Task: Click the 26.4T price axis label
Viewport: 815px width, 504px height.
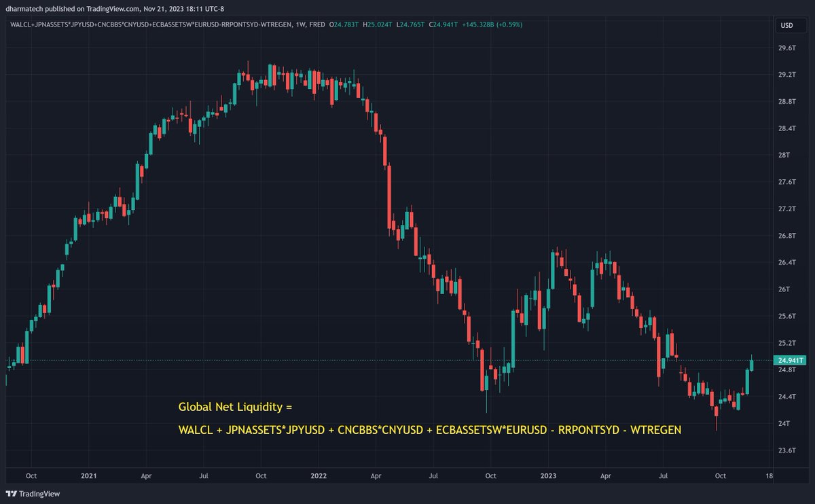Action: [x=787, y=262]
